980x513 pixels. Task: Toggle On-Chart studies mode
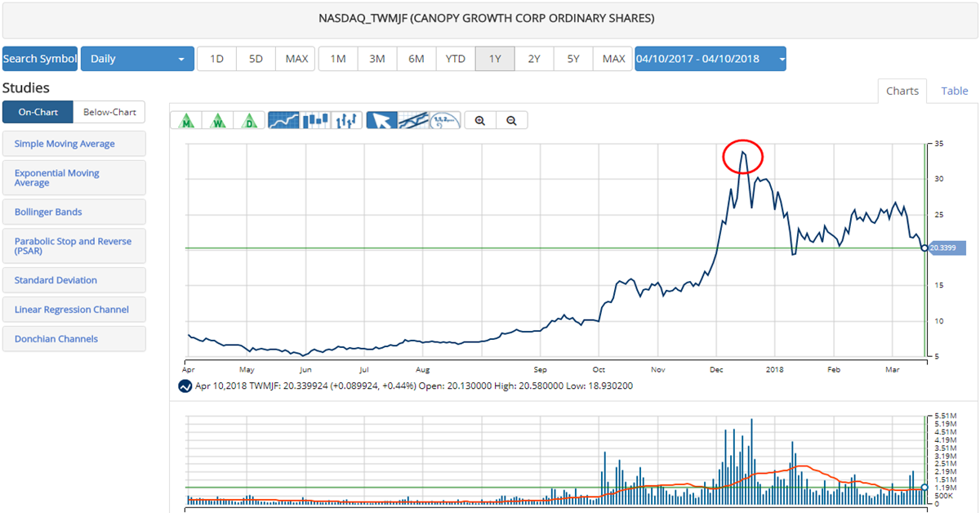38,111
